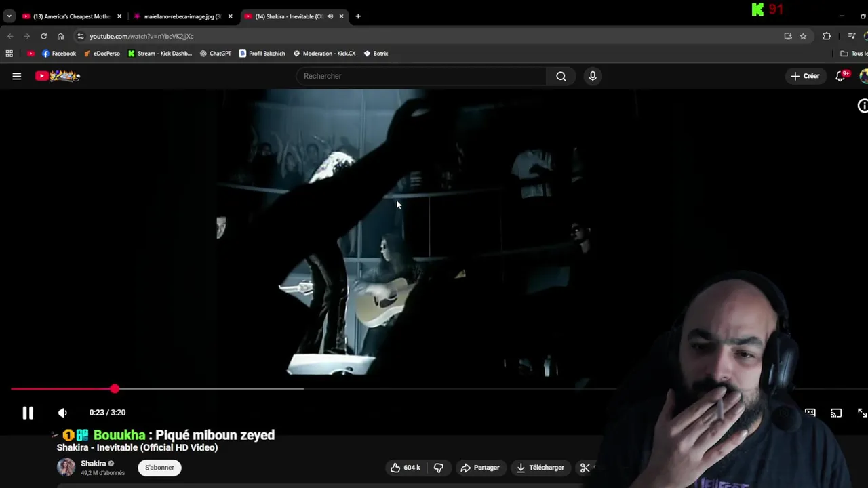Dislike the video with the thumbs down
Screen dimensions: 868x488
(x=439, y=468)
